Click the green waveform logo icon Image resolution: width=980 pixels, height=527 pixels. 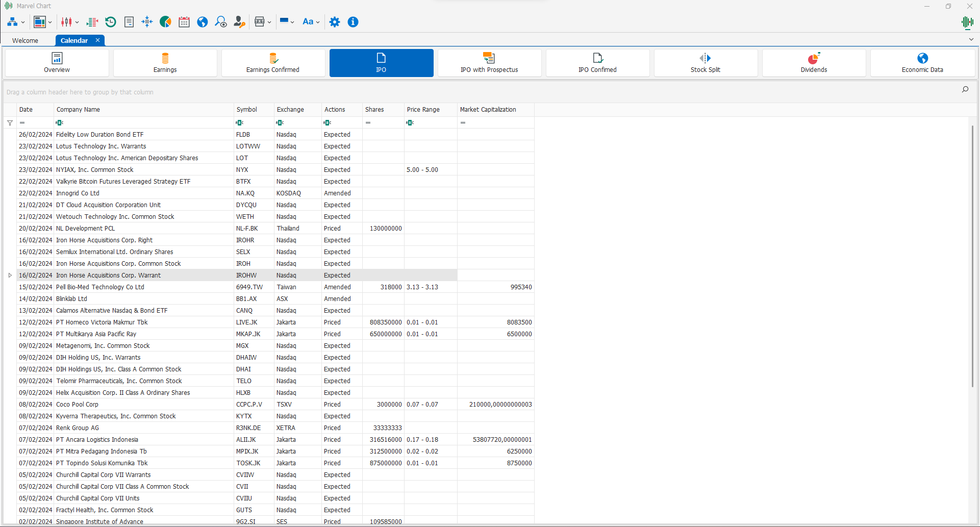pos(967,22)
